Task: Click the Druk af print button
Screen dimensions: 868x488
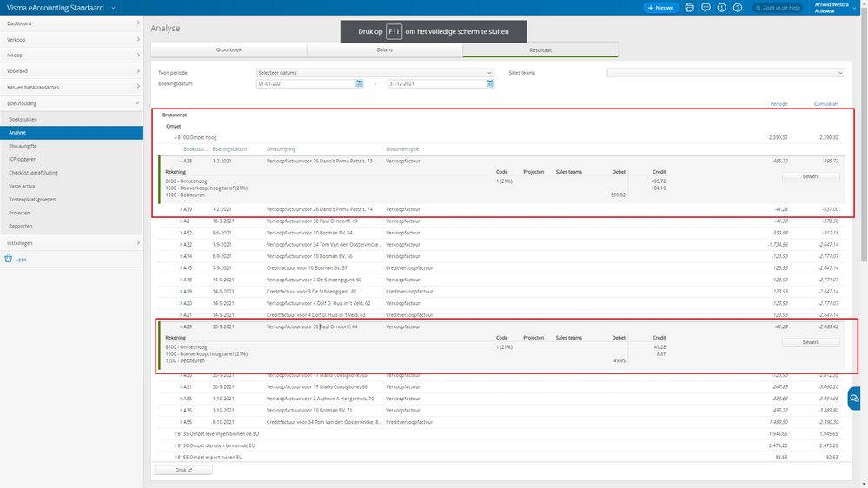Action: [183, 470]
